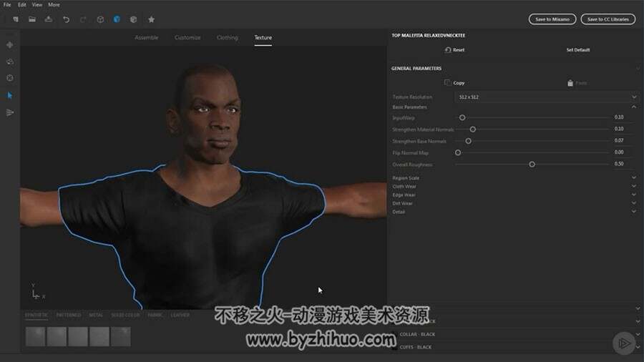Select the Patterned material category tab
Screen dimensions: 644x362
[x=69, y=315]
